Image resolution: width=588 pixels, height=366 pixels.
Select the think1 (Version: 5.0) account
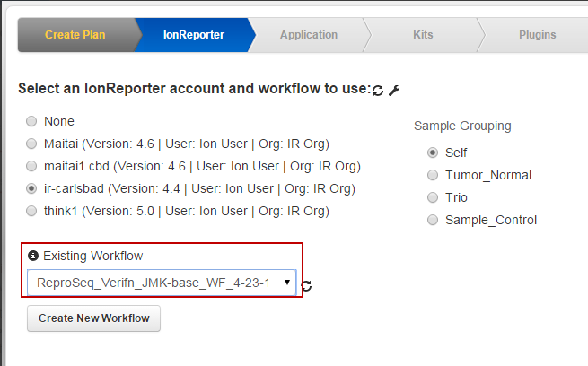tap(32, 212)
